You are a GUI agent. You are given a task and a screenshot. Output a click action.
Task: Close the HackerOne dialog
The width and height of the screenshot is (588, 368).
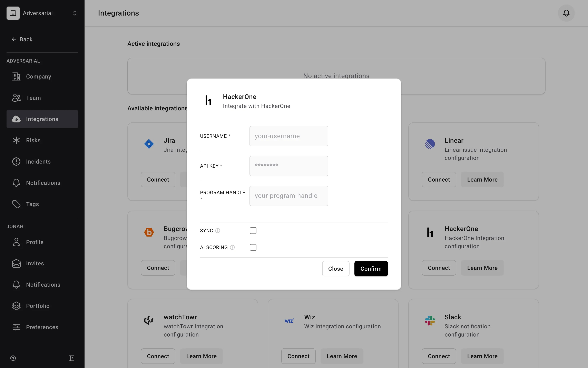coord(336,269)
